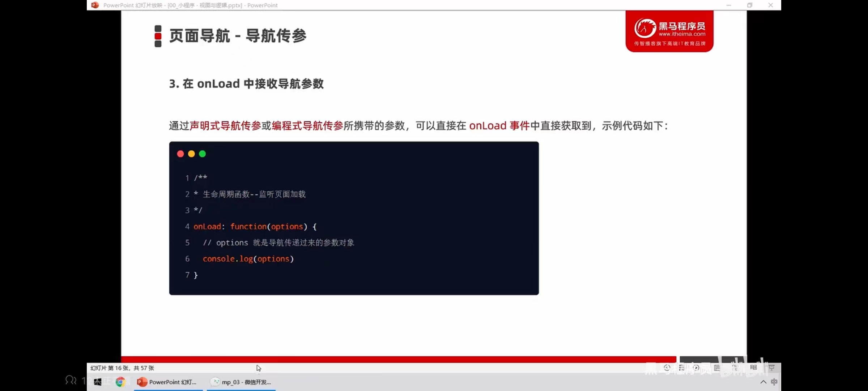Click the Windows Start button
The width and height of the screenshot is (868, 391).
(x=98, y=382)
